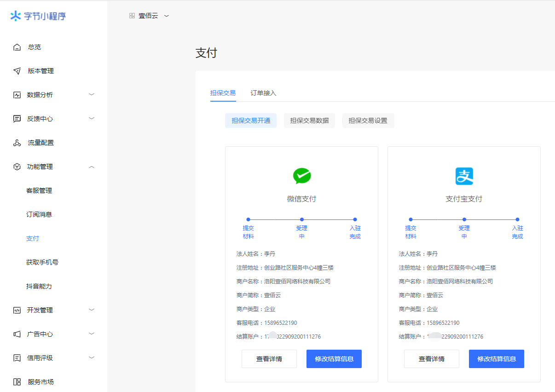Click the document icon for 信用评级
The image size is (555, 392).
pyautogui.click(x=17, y=358)
